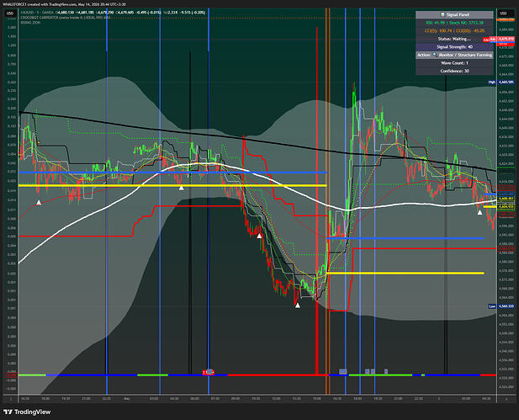519x420 pixels.
Task: Click the USD currency label at top-left
Action: point(10,13)
